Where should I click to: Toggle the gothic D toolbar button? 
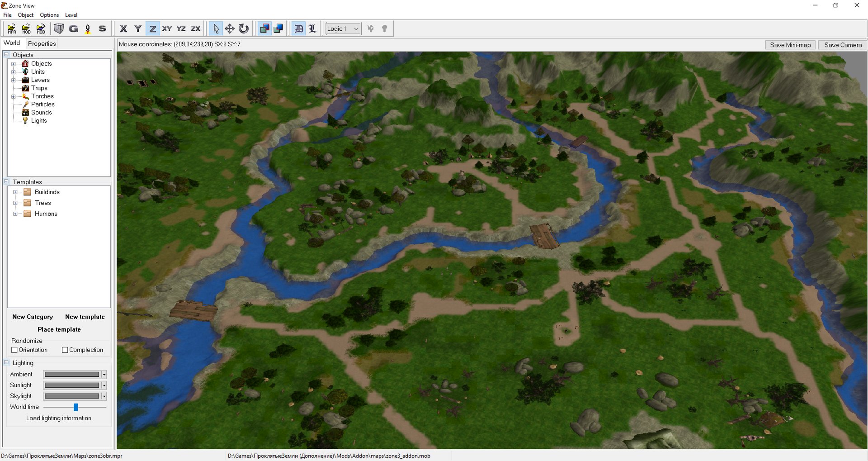coord(298,29)
